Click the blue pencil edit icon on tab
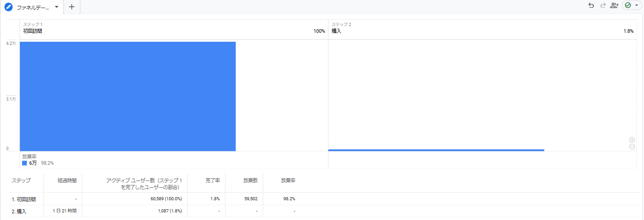This screenshot has height=220, width=644. click(x=9, y=7)
